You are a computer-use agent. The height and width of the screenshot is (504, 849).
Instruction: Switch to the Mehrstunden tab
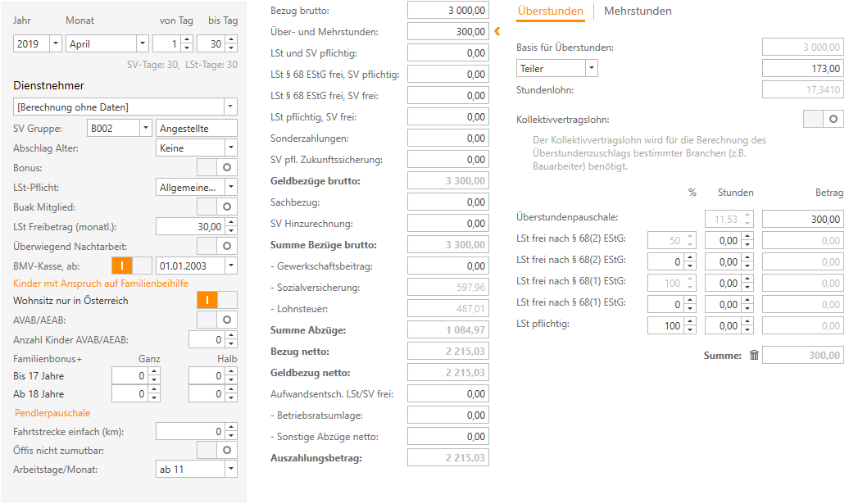point(638,11)
